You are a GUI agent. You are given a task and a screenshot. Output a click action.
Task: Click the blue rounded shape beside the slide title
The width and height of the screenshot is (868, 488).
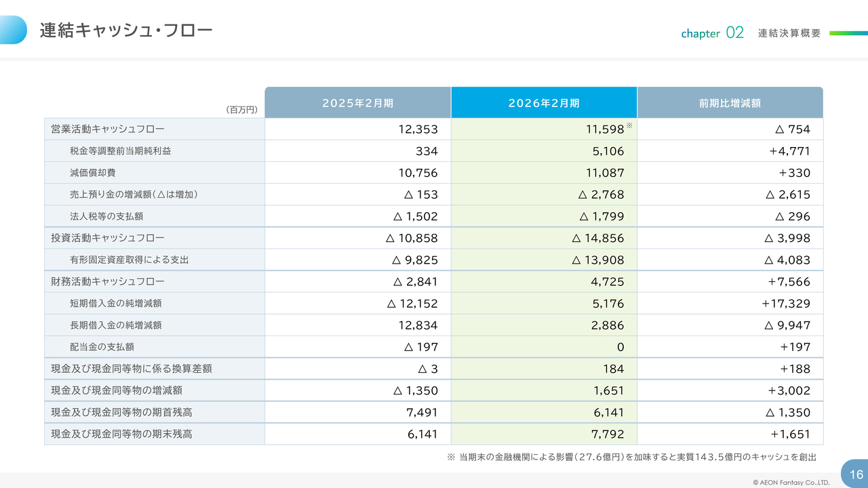pos(13,30)
